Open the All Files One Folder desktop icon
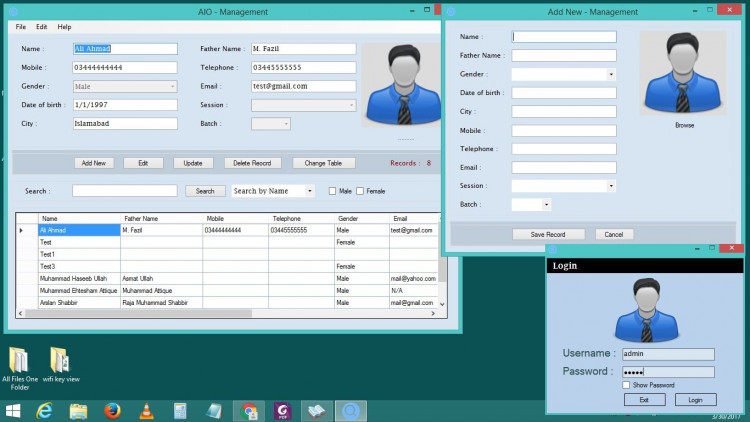 [20, 368]
